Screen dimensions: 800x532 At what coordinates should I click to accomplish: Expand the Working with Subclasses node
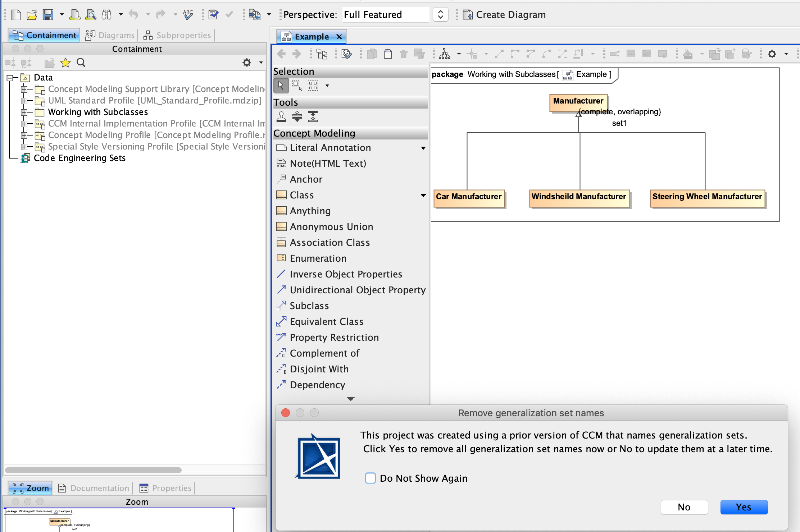coord(24,112)
